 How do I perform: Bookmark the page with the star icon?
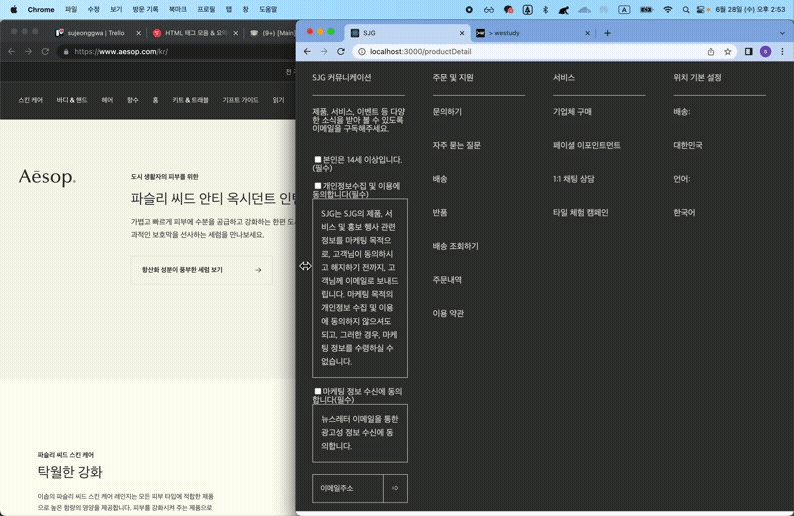pyautogui.click(x=728, y=51)
